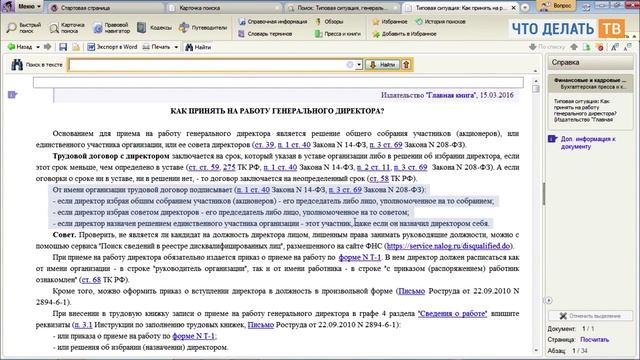Viewport: 640px width, 360px height.
Task: Clear the text search field
Action: [350, 64]
